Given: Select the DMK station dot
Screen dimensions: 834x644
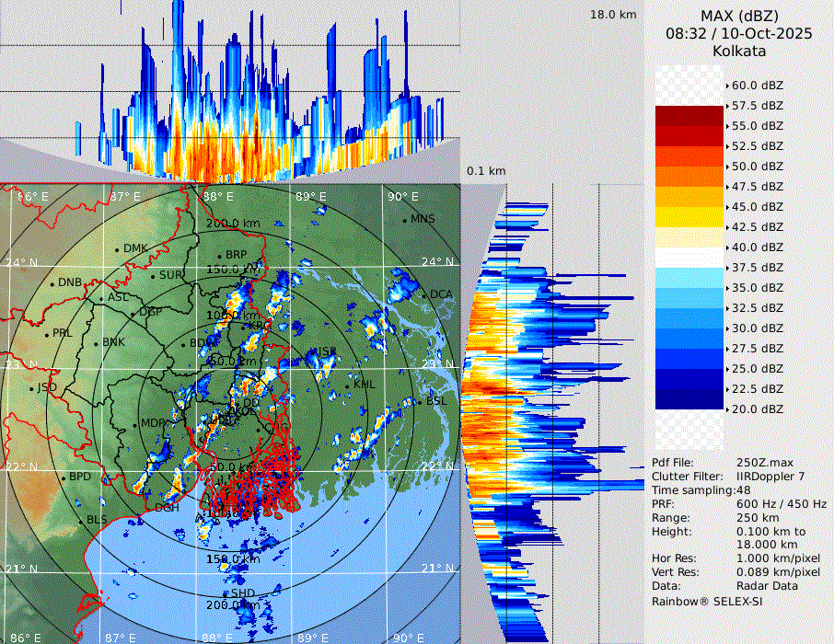Looking at the screenshot, I should (118, 248).
